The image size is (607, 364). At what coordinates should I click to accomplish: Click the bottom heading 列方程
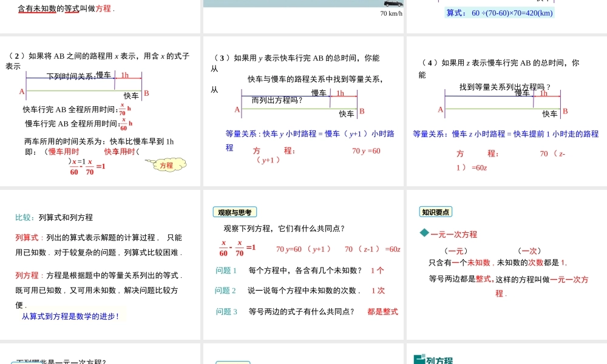pyautogui.click(x=439, y=360)
